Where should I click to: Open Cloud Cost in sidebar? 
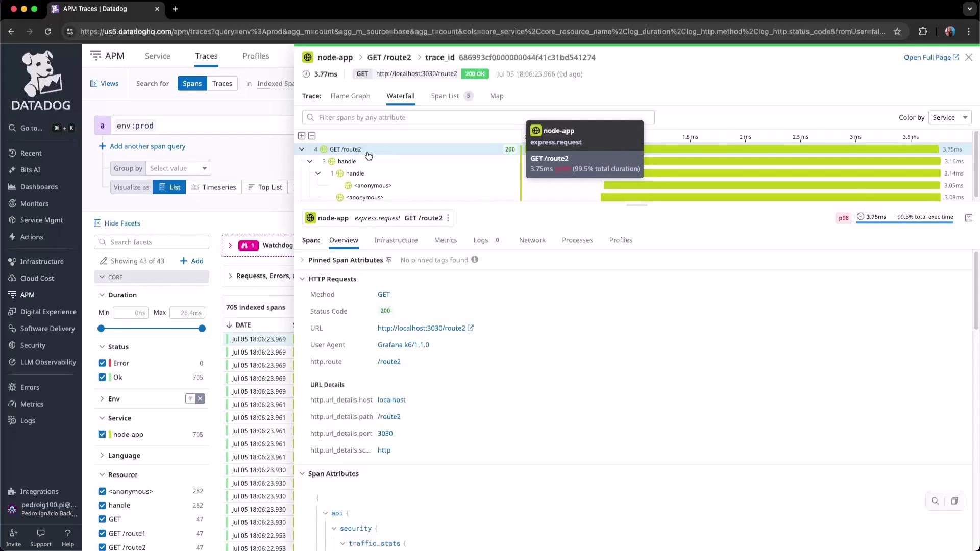tap(37, 279)
